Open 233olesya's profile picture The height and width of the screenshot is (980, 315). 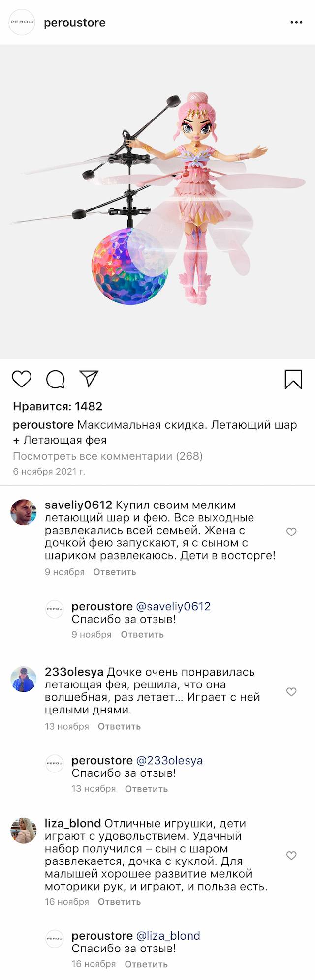(24, 679)
